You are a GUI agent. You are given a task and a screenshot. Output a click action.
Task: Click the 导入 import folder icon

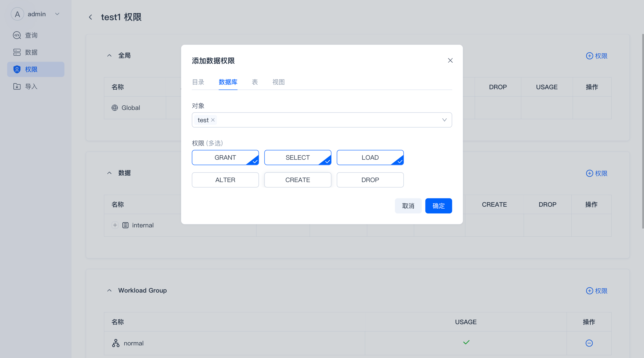point(17,86)
